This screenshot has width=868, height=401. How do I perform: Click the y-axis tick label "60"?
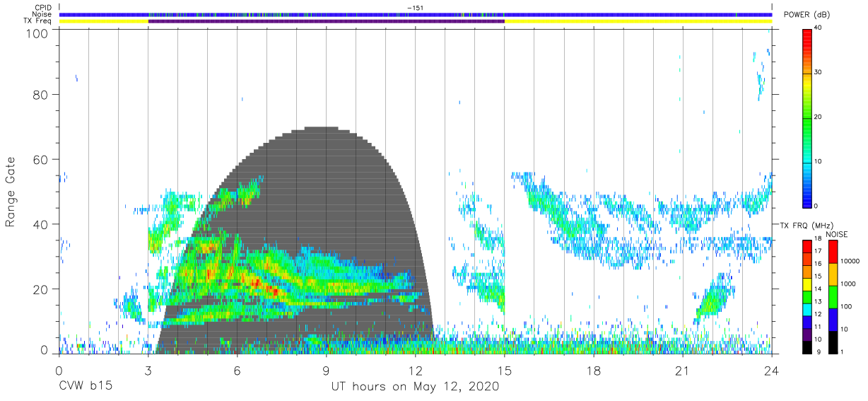(x=42, y=160)
